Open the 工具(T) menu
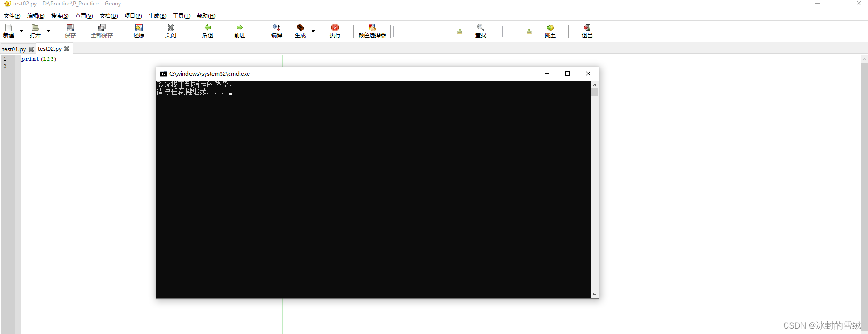 click(x=182, y=16)
